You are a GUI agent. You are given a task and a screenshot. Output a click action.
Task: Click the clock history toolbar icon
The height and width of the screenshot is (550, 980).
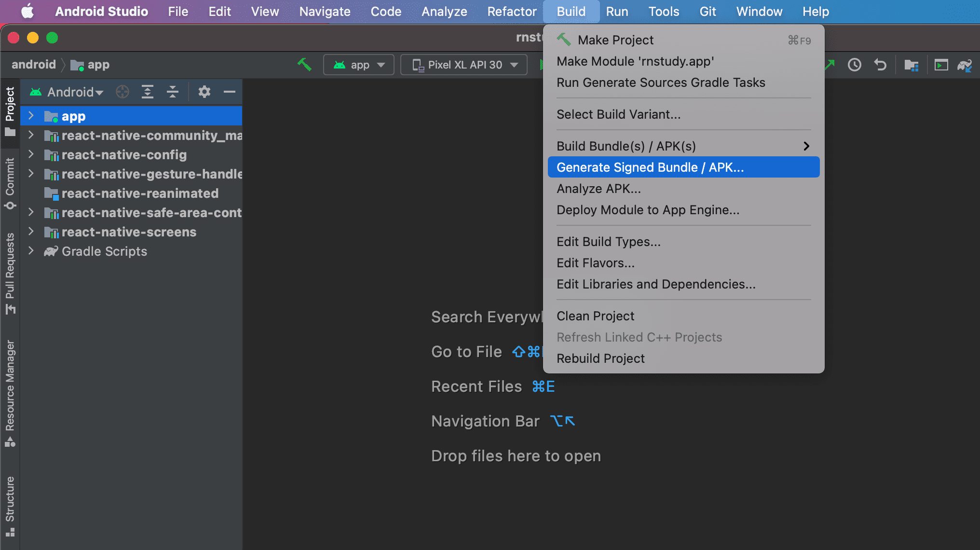click(x=854, y=65)
